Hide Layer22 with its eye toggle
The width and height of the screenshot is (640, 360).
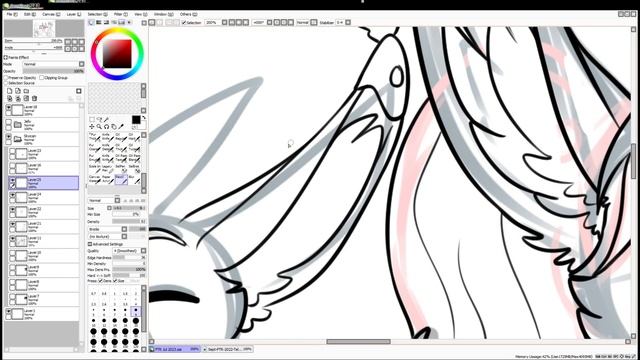click(x=13, y=210)
